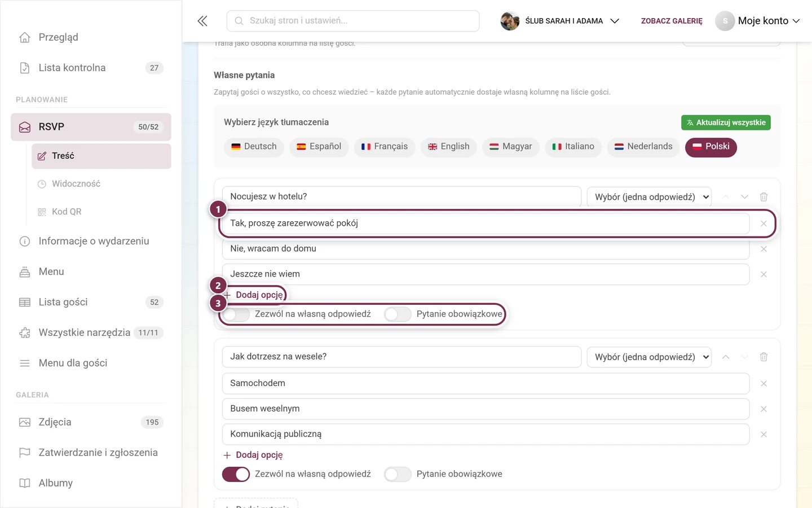Image resolution: width=812 pixels, height=508 pixels.
Task: Remove the option 'Nie, wracam do domu'
Action: pos(764,249)
